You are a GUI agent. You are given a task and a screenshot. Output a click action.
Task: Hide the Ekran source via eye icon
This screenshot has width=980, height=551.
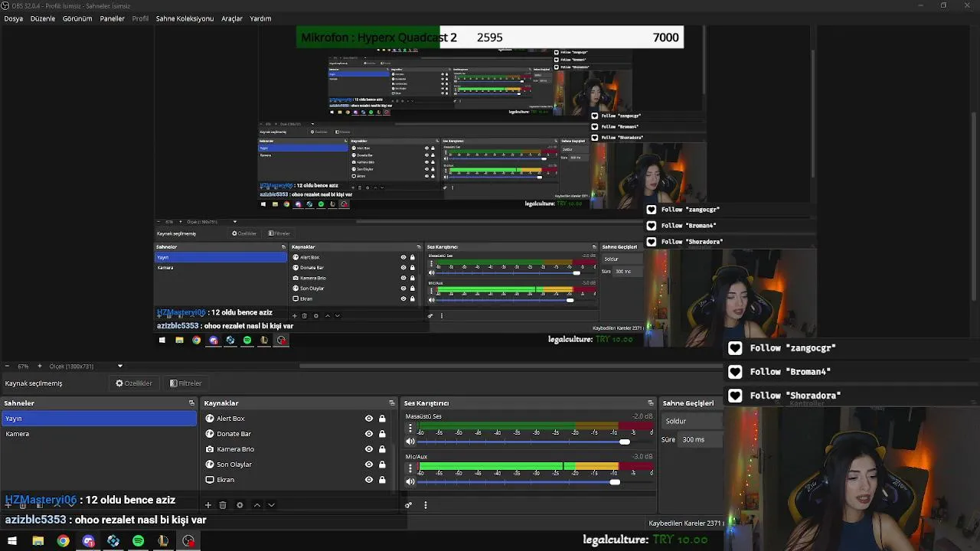369,480
